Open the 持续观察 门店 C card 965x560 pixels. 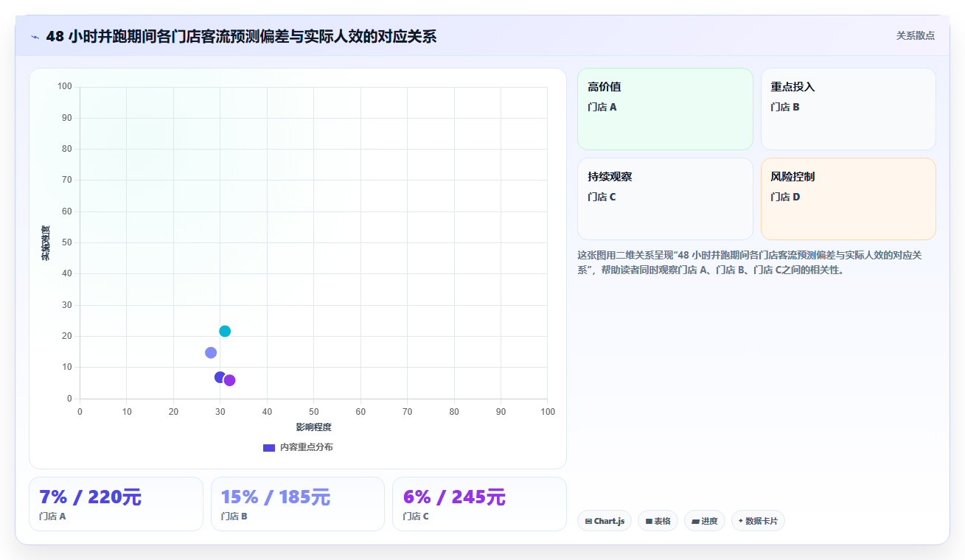coord(665,199)
